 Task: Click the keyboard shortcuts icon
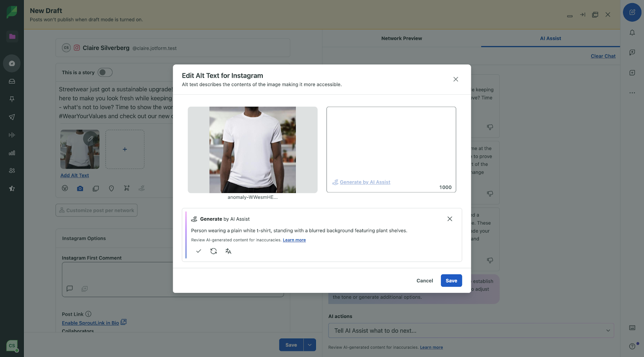[x=632, y=328]
